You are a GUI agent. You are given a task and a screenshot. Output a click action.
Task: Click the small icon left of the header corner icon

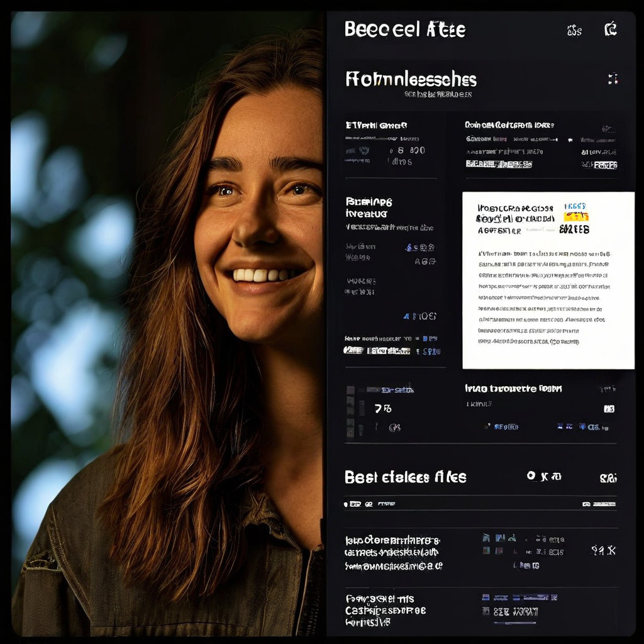point(574,30)
